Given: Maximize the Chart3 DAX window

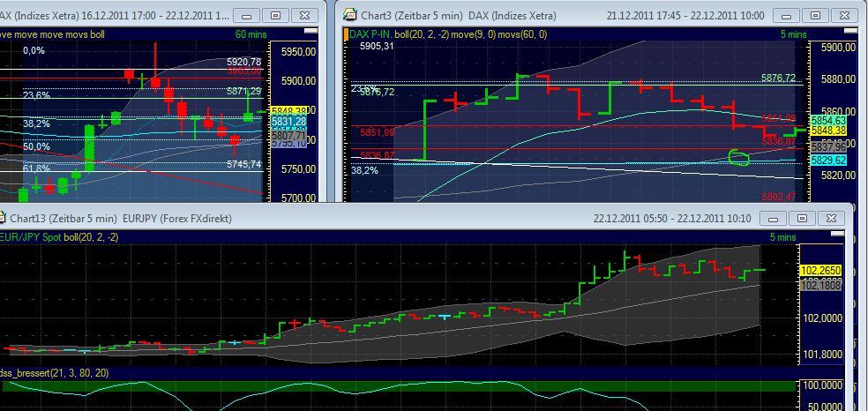Looking at the screenshot, I should pyautogui.click(x=815, y=16).
